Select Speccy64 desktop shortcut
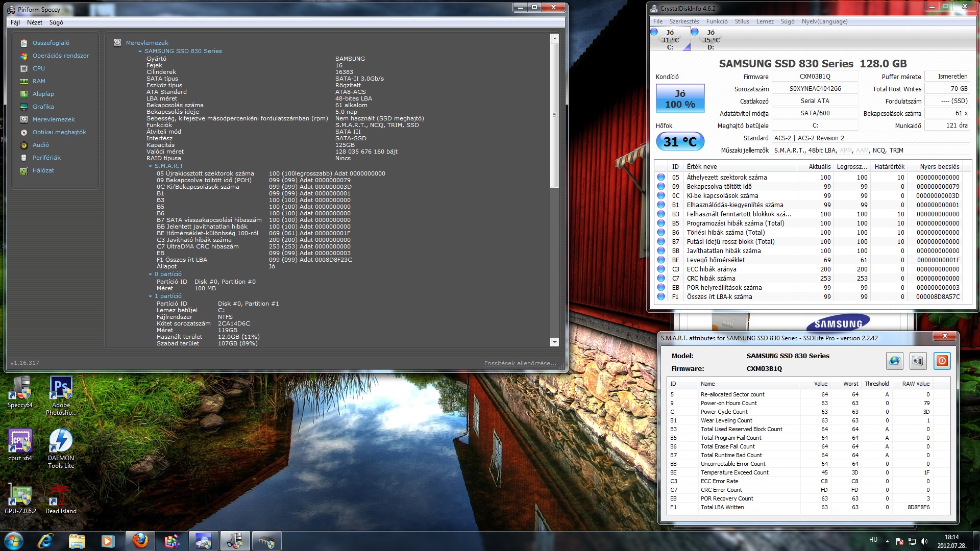This screenshot has height=551, width=980. point(20,392)
